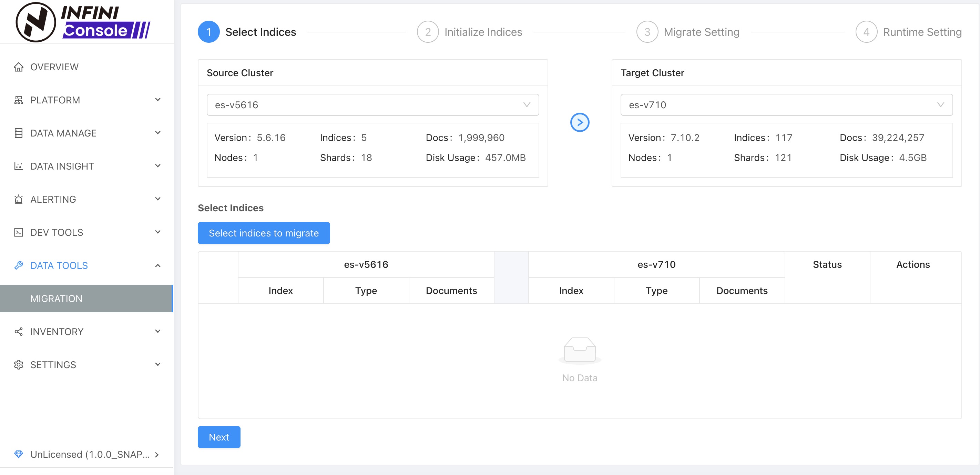Go to the Overview menu item
The height and width of the screenshot is (475, 980).
(54, 67)
